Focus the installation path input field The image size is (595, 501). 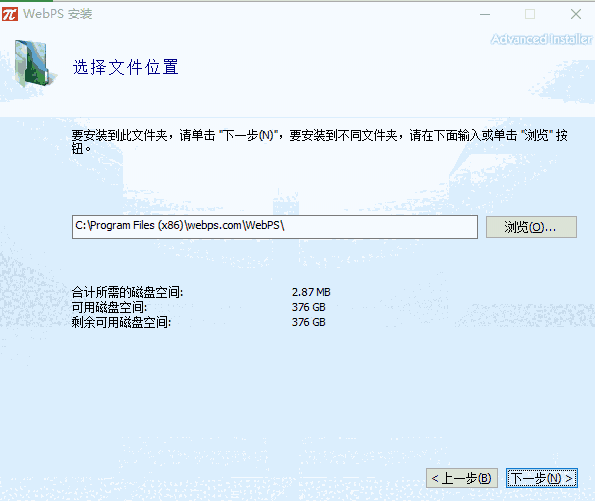[x=275, y=227]
